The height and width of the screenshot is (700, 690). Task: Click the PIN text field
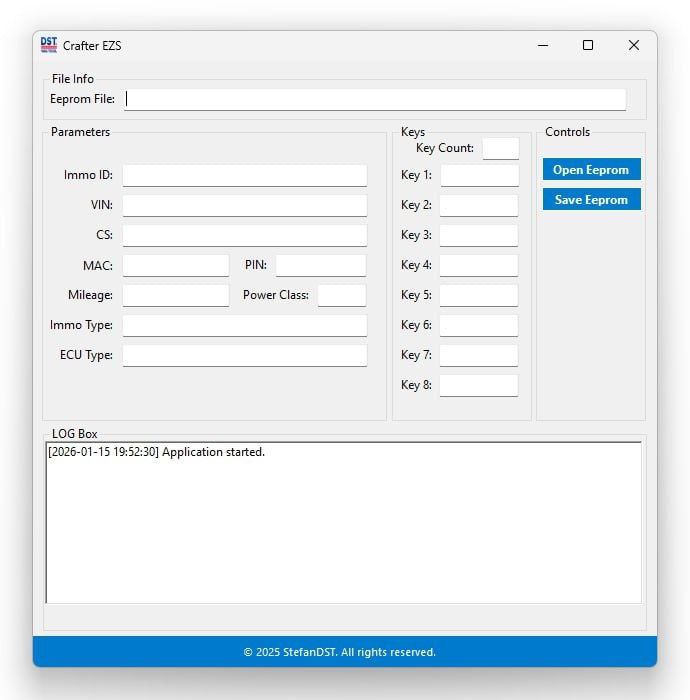coord(320,265)
